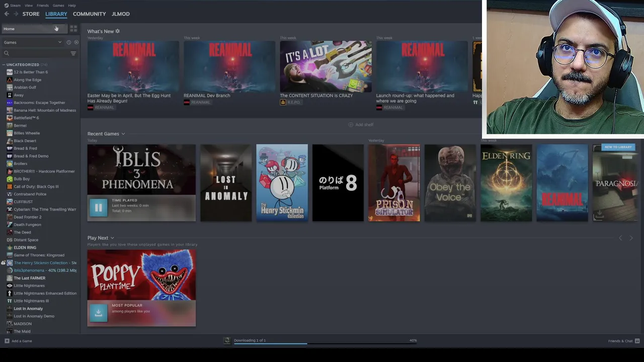Pause Iblis 3 Phenomena download button

(x=98, y=207)
